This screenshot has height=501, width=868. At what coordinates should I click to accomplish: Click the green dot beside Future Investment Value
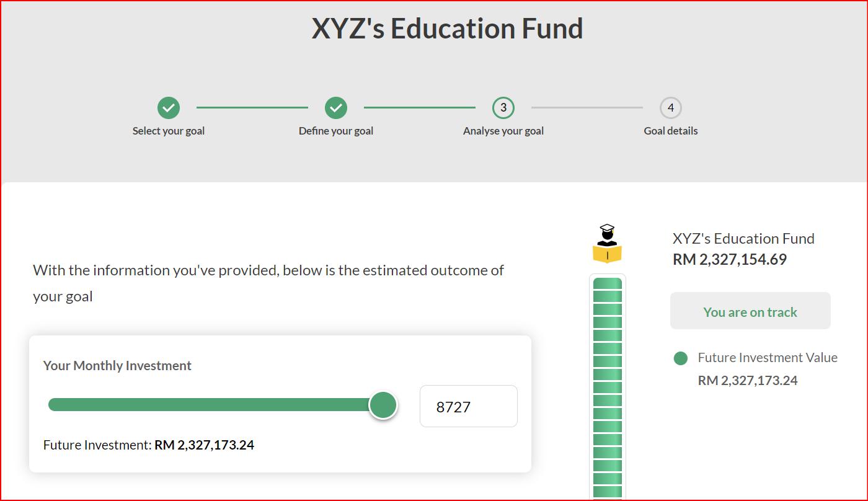click(681, 358)
